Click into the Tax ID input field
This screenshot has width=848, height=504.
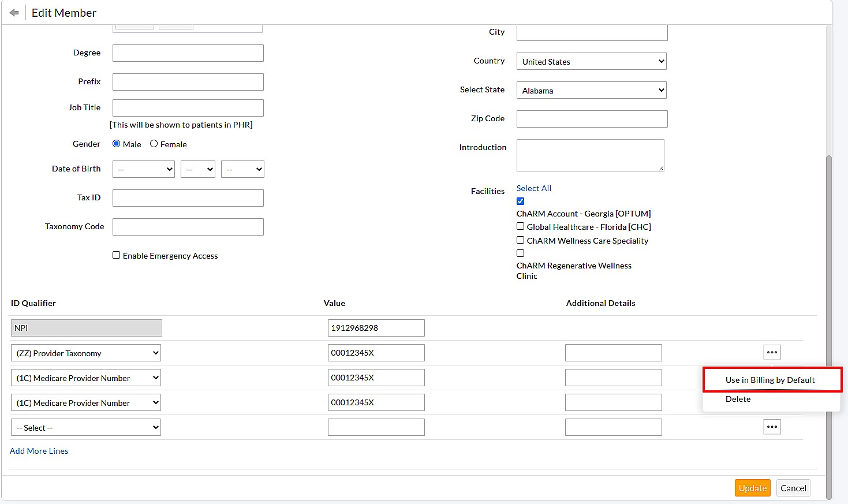(x=188, y=198)
